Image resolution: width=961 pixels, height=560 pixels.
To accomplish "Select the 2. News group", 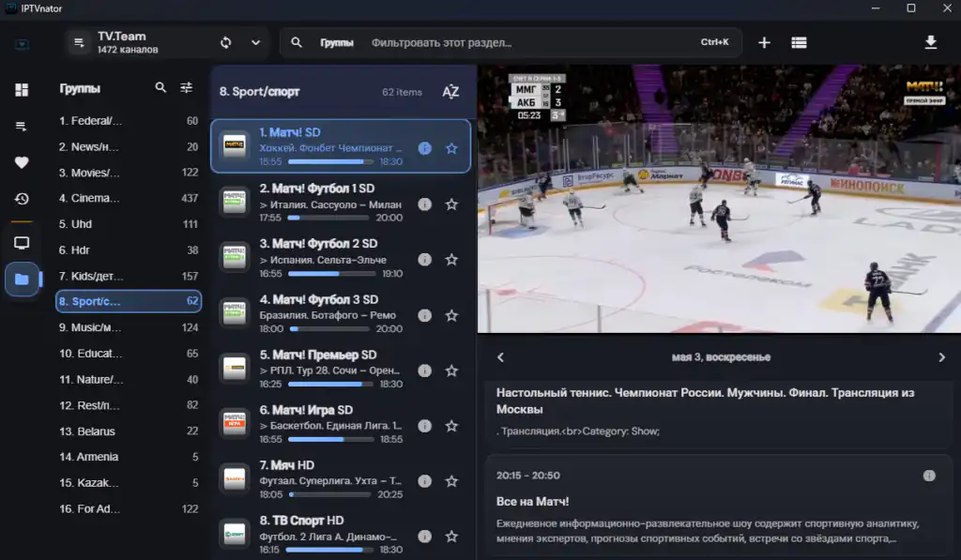I will click(x=129, y=147).
